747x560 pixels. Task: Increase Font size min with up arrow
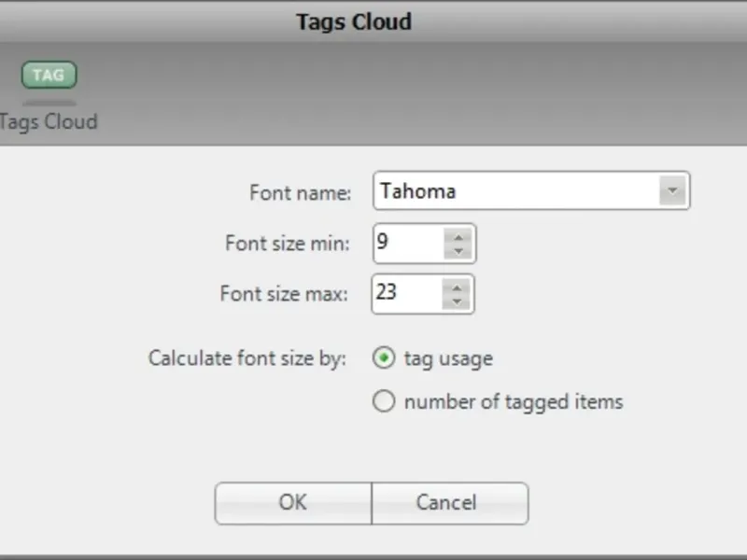tap(458, 237)
